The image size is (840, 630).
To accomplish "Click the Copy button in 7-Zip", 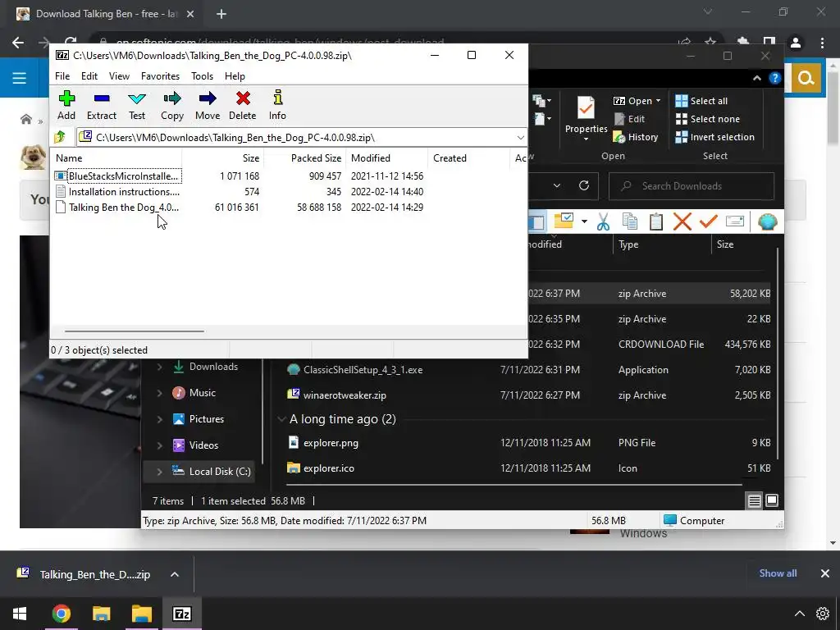I will tap(172, 105).
